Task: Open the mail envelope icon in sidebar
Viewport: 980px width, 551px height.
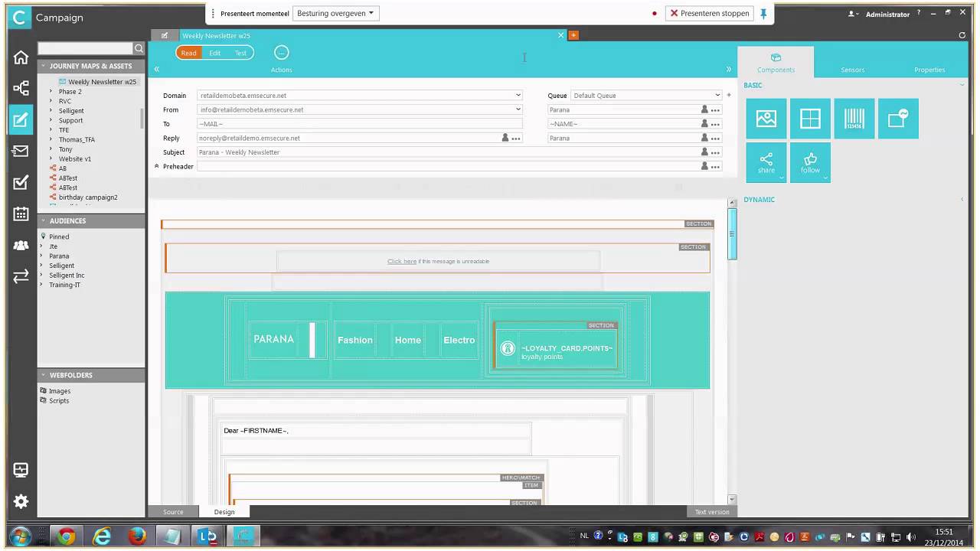Action: click(x=21, y=152)
